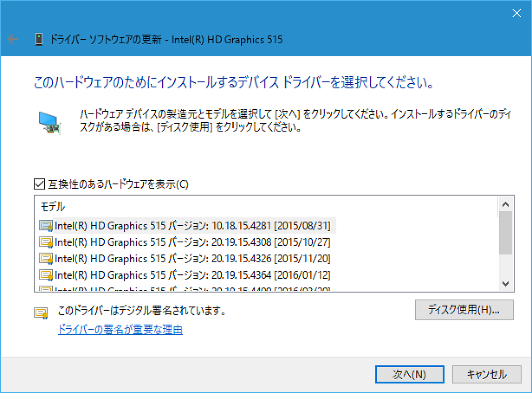The height and width of the screenshot is (393, 532).
Task: Select driver version 20.19.15.4308 entry
Action: tap(177, 242)
